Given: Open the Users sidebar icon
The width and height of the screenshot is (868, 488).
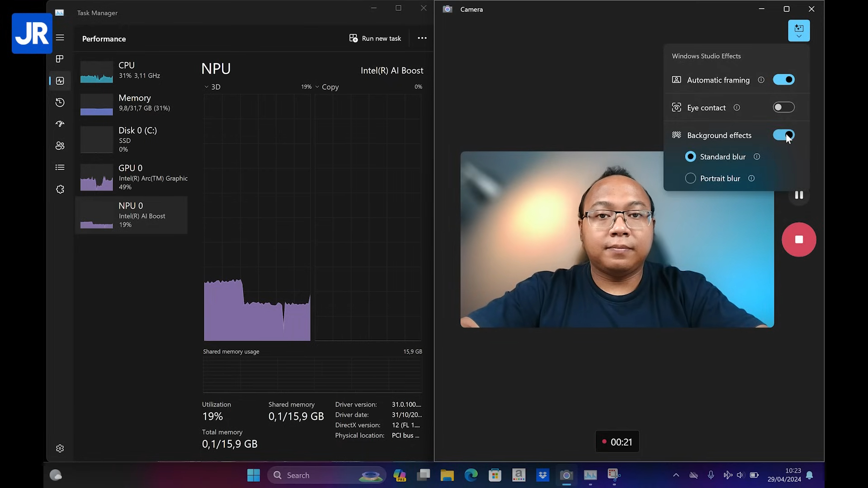Looking at the screenshot, I should [60, 145].
